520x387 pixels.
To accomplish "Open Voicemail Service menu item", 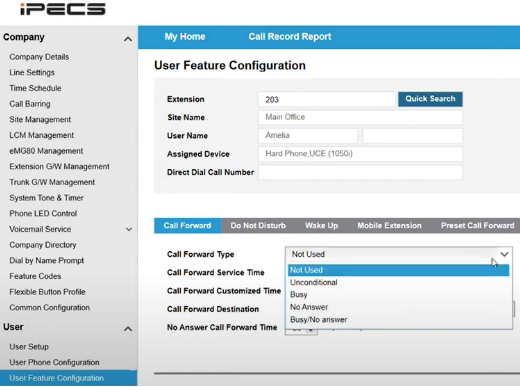I will (40, 229).
